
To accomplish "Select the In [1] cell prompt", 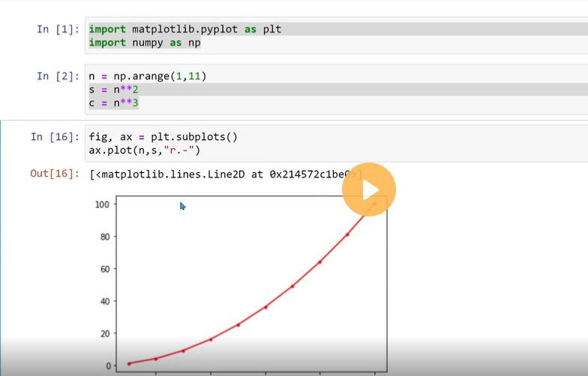I will (x=58, y=29).
